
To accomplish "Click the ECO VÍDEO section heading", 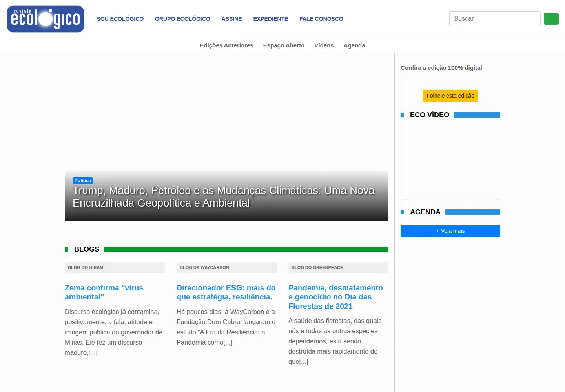I will point(430,115).
